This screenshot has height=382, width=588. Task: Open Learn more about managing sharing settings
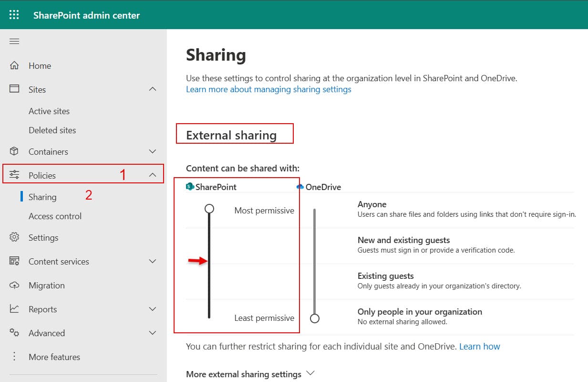pyautogui.click(x=268, y=89)
